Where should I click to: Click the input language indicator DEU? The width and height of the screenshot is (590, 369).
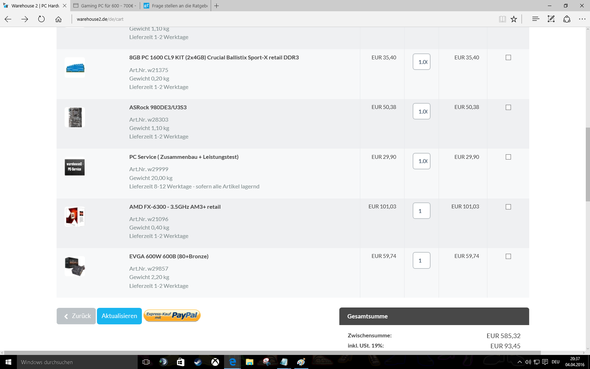555,362
